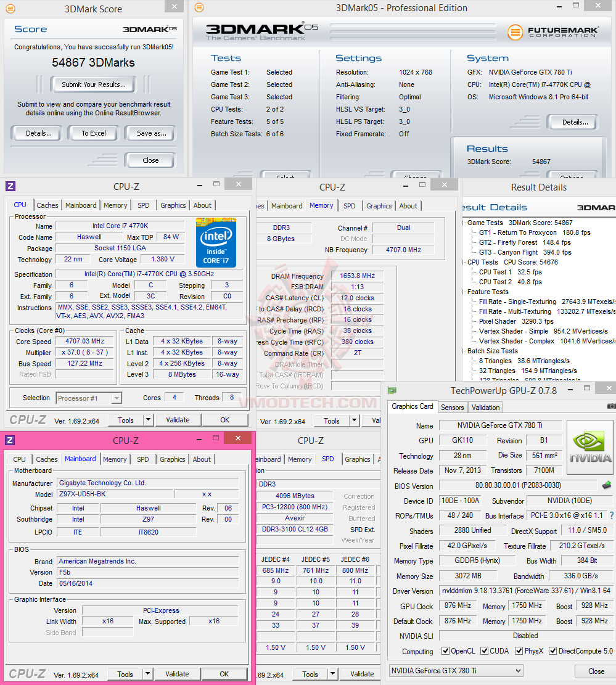This screenshot has width=616, height=685.
Task: Click the 3DMark05 Professional Edition title icon
Action: pos(199,7)
